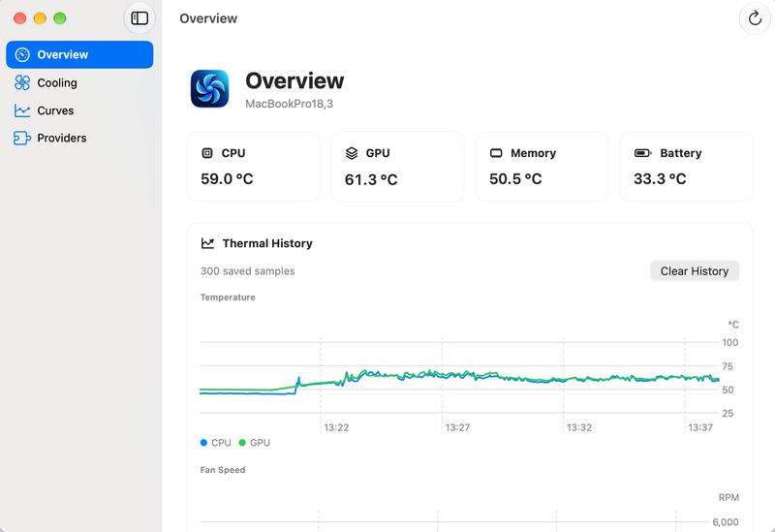775x532 pixels.
Task: Click the 13:32 time axis label
Action: click(x=579, y=427)
